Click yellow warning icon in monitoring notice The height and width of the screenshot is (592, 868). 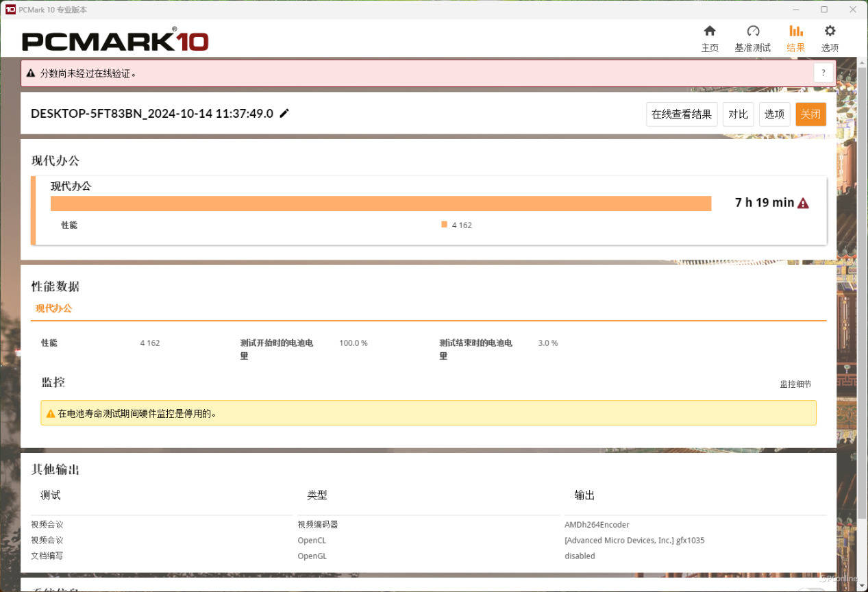tap(50, 414)
